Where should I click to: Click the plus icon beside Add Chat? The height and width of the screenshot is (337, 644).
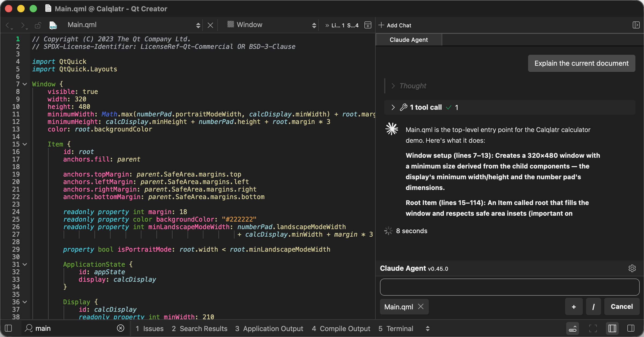[381, 25]
